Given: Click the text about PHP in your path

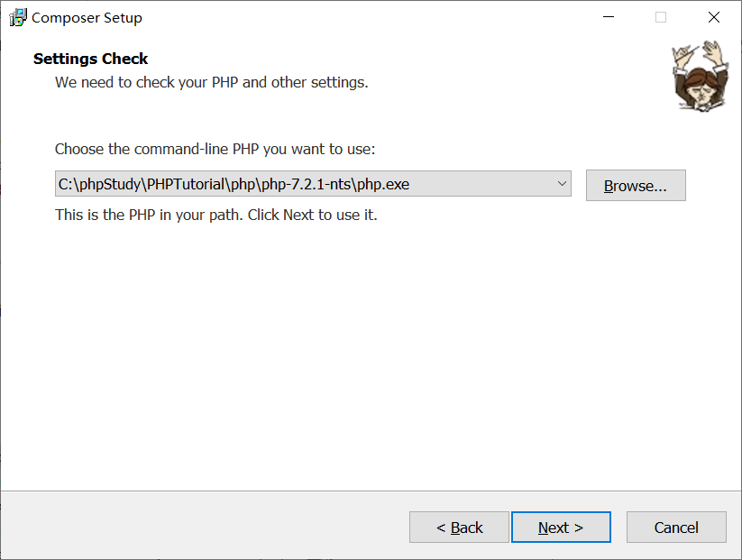Looking at the screenshot, I should click(215, 215).
